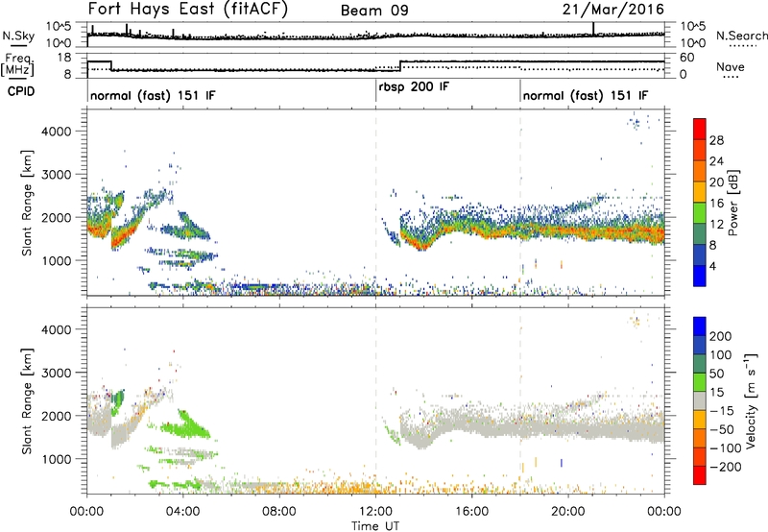The width and height of the screenshot is (768, 532).
Task: Click the 'CPID' row label
Action: pyautogui.click(x=21, y=91)
